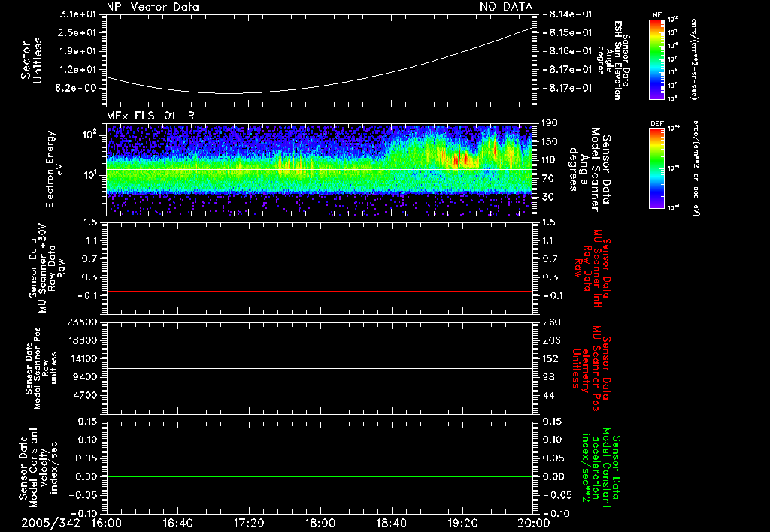Screen dimensions: 770x532
Task: Click the 70 scanner angle tick label
Action: [x=548, y=179]
